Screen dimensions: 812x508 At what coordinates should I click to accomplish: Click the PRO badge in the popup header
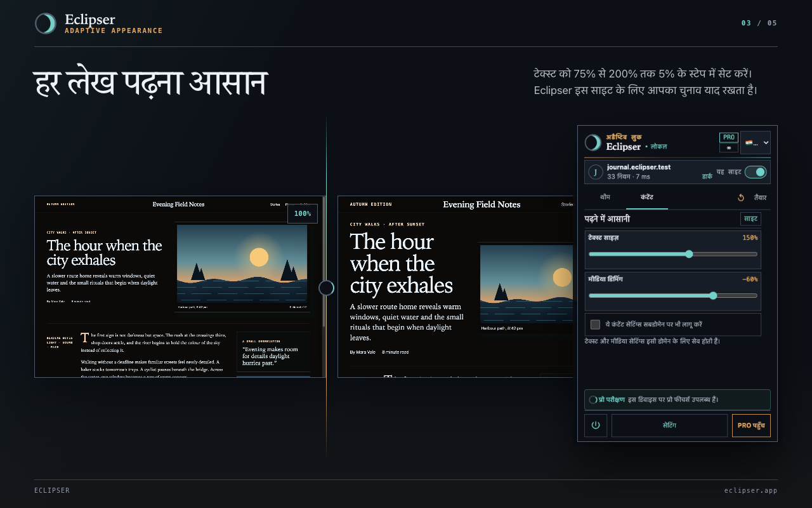pos(729,137)
